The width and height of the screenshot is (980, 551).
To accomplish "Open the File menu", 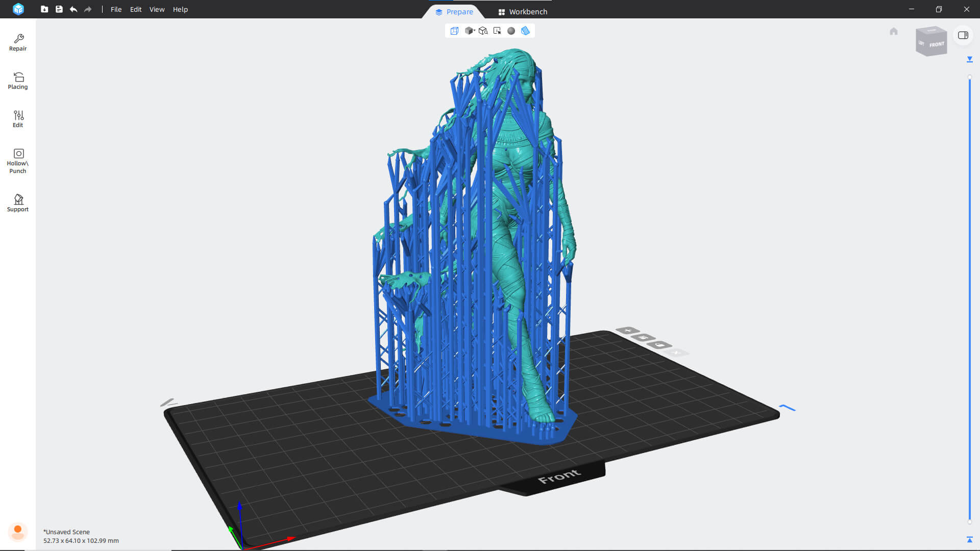I will [116, 9].
